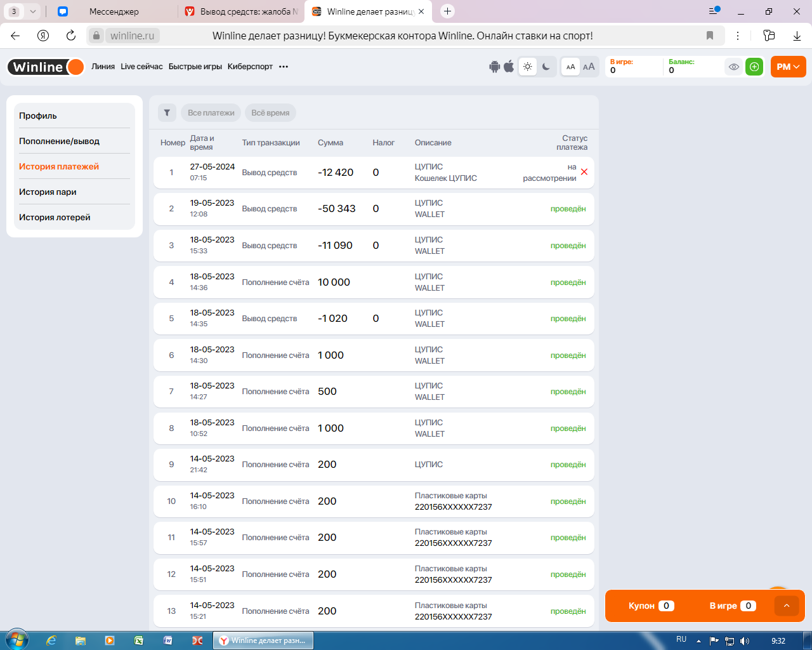Screen dimensions: 812x650
Task: Click the filter funnel icon above payments table
Action: [167, 113]
